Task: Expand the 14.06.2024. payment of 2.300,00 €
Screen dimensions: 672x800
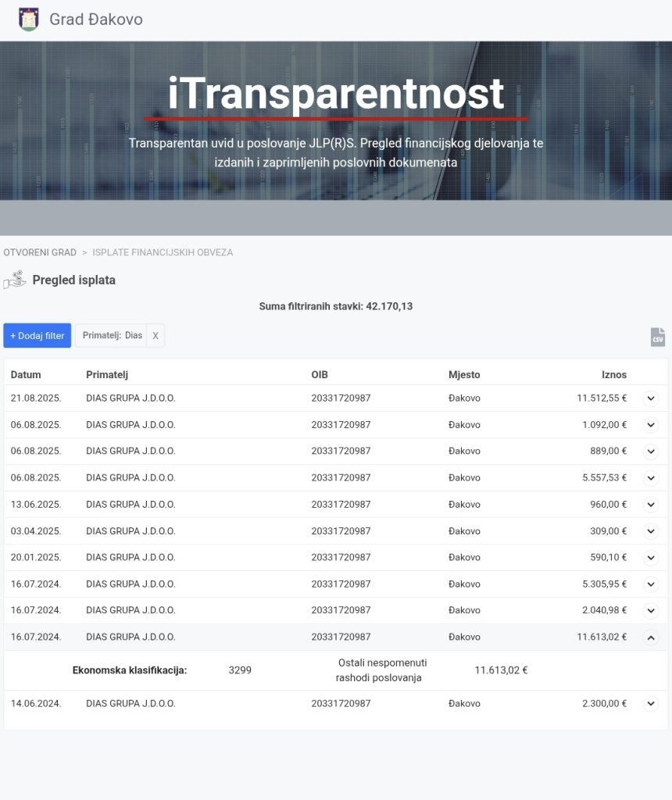Action: point(651,704)
